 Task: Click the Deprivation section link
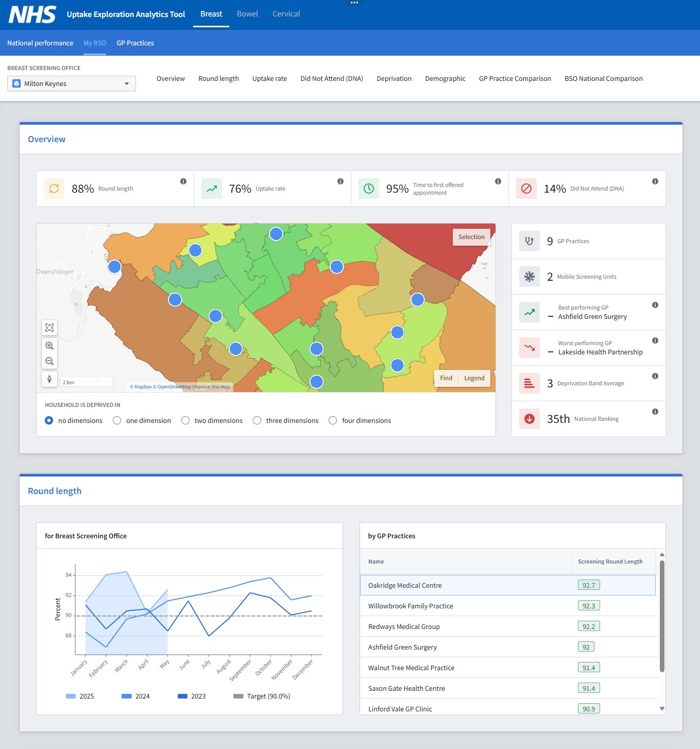(394, 78)
